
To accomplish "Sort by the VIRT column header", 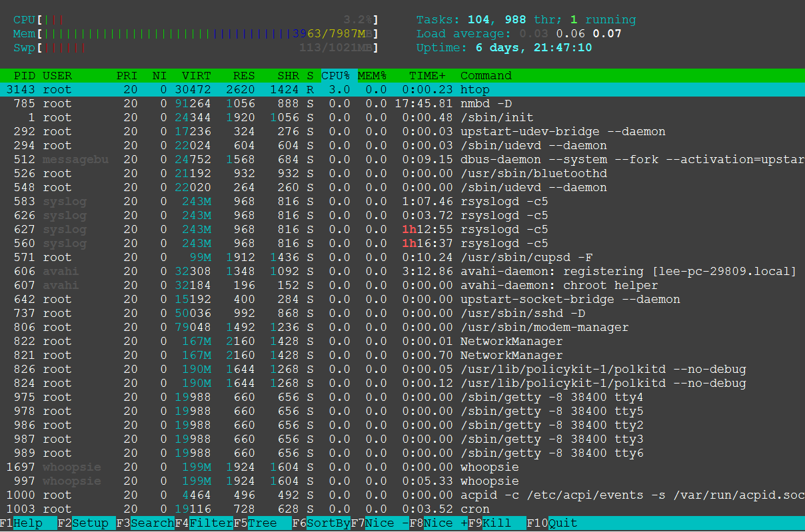I will 197,76.
